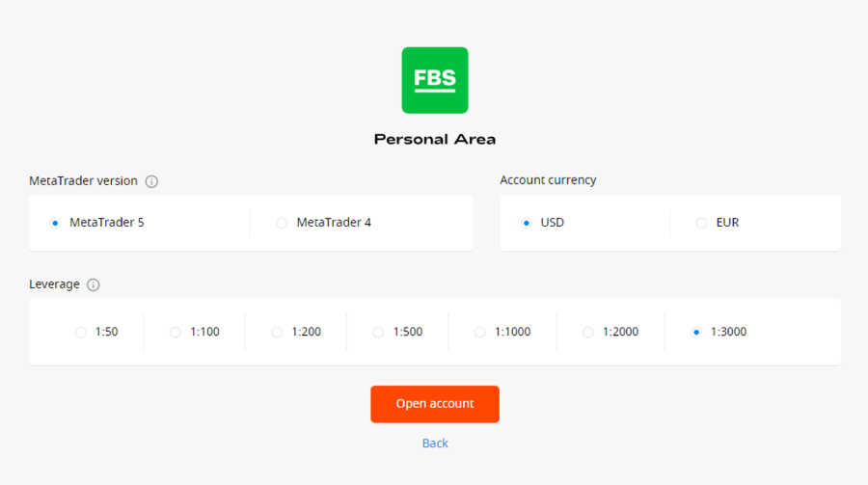Click info icon next to Leverage
Screen dimensions: 868x485
point(94,285)
